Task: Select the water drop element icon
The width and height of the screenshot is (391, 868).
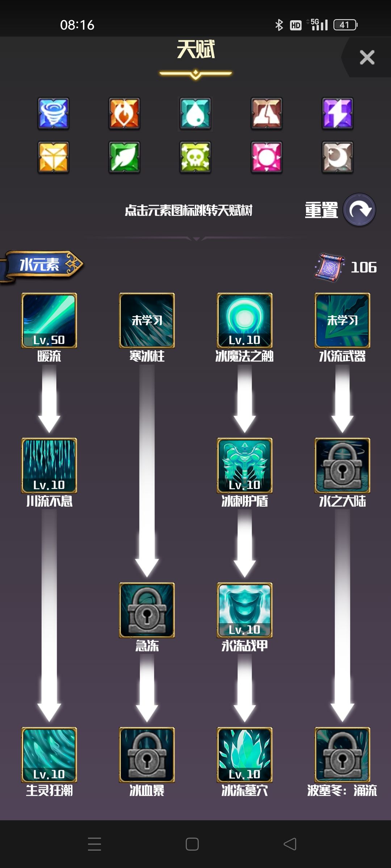Action: tap(195, 114)
